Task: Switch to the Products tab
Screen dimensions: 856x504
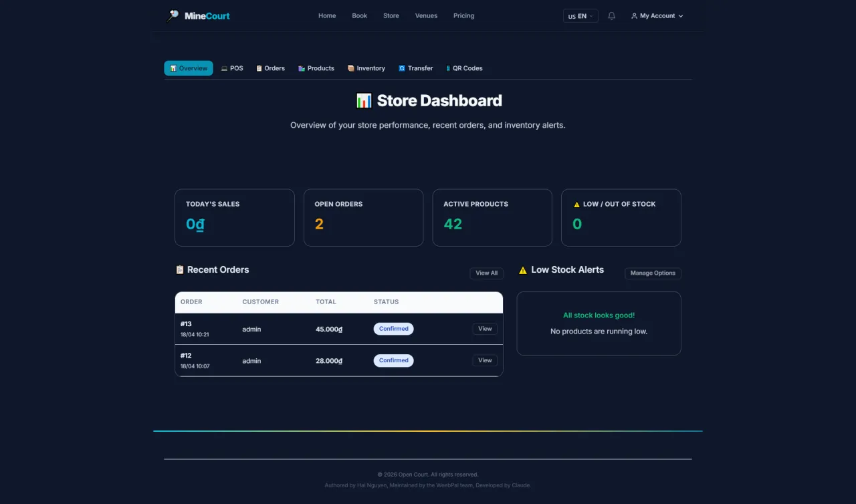Action: [x=316, y=68]
